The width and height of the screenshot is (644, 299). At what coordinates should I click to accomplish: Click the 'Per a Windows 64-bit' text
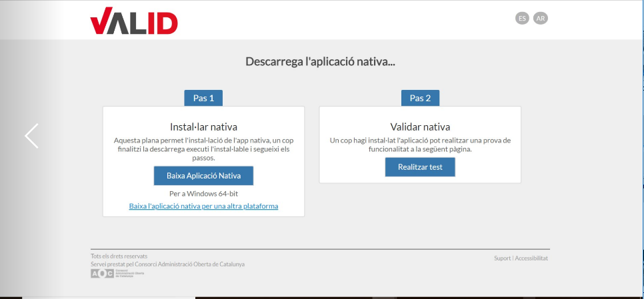coord(203,193)
